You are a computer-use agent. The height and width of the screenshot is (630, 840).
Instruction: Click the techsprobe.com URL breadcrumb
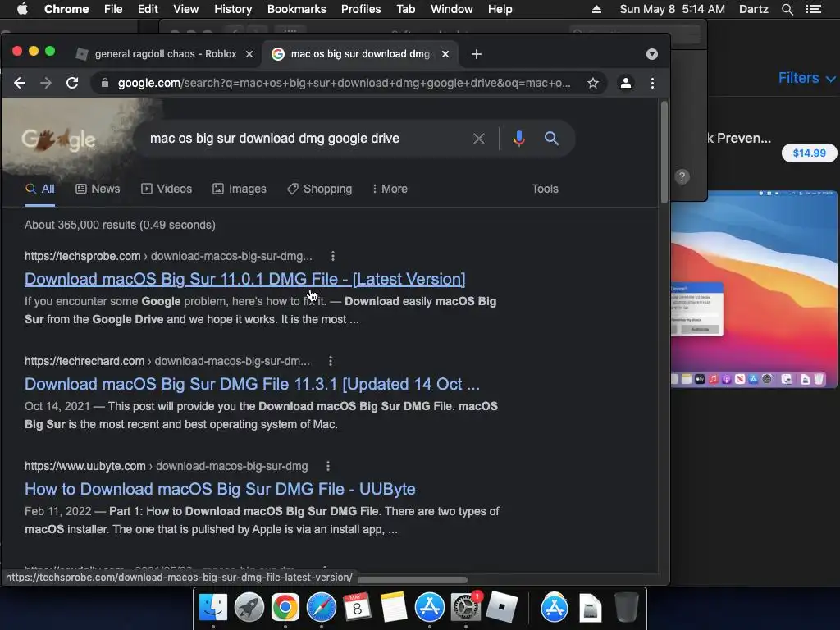(x=168, y=256)
